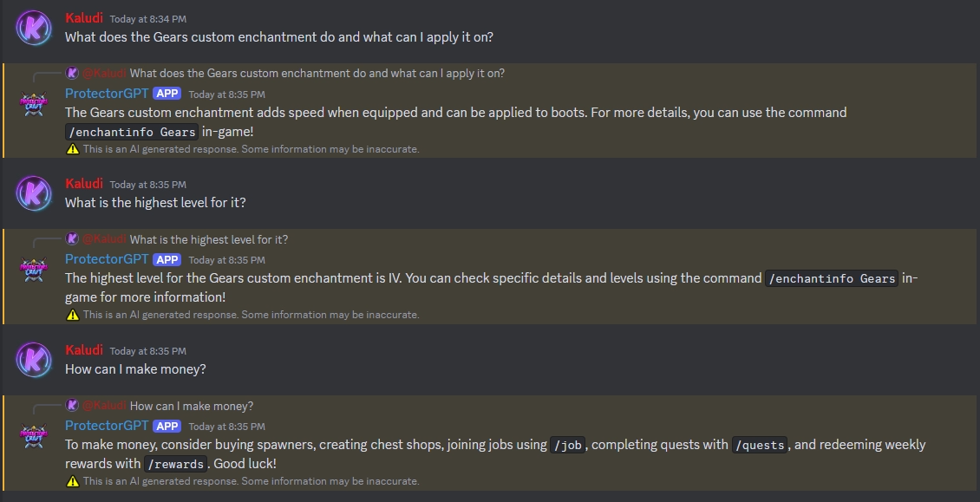
Task: Click the warning triangle under the Gears response
Action: click(72, 149)
